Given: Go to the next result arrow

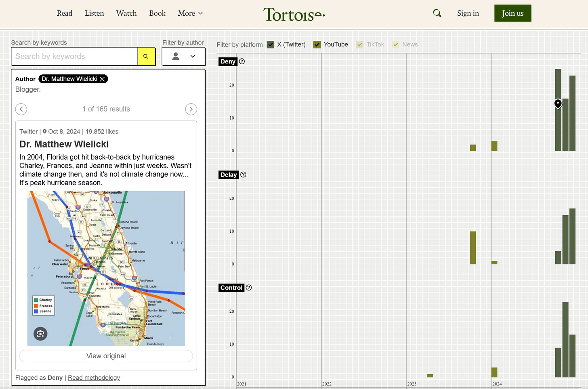Looking at the screenshot, I should click(191, 109).
